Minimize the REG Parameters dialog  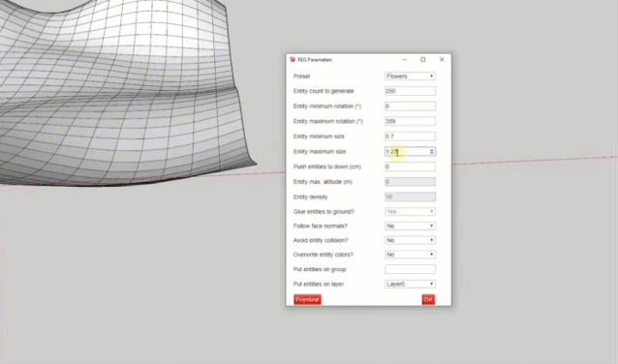(404, 59)
